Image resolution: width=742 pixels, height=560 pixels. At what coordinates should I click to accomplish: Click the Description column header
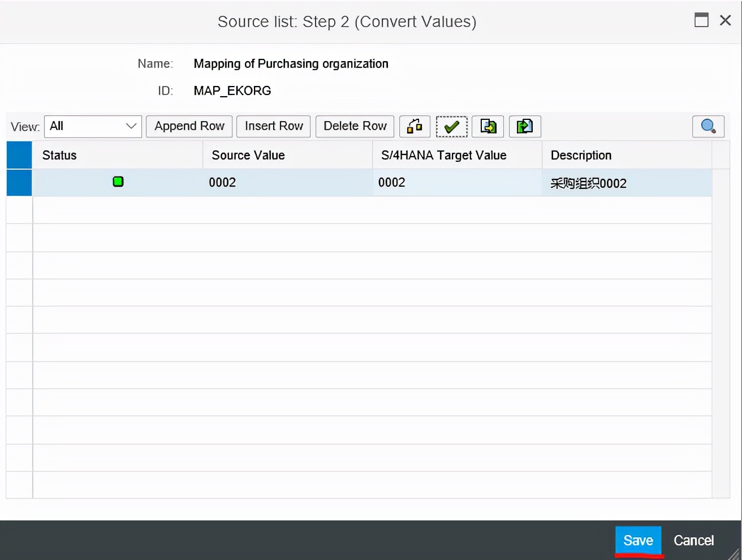click(627, 155)
